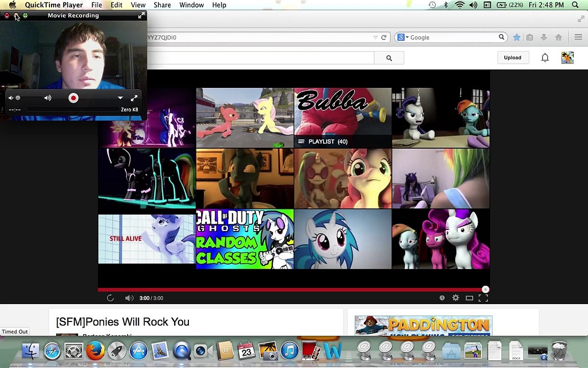Image resolution: width=588 pixels, height=368 pixels.
Task: Open iTunes from the Dock
Action: coord(289,352)
